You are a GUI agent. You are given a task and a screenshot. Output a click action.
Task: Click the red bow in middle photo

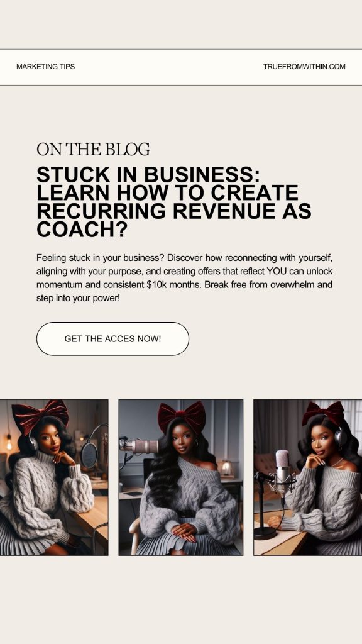point(182,415)
